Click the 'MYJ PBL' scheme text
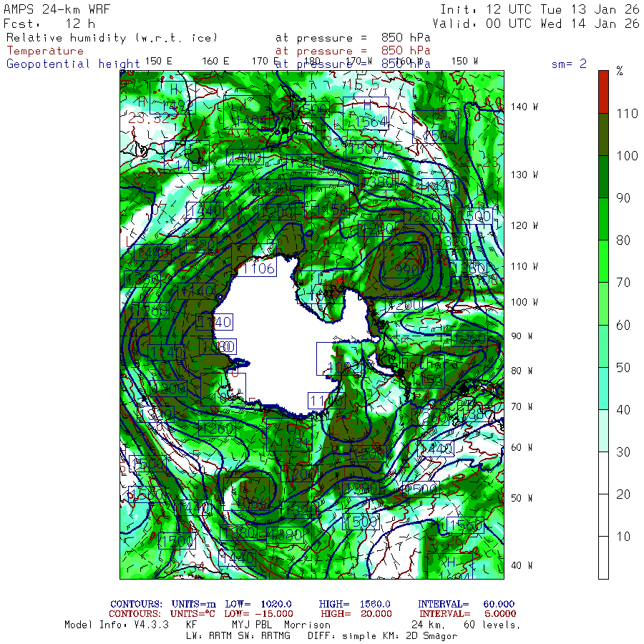Image resolution: width=644 pixels, height=644 pixels. pos(250,625)
